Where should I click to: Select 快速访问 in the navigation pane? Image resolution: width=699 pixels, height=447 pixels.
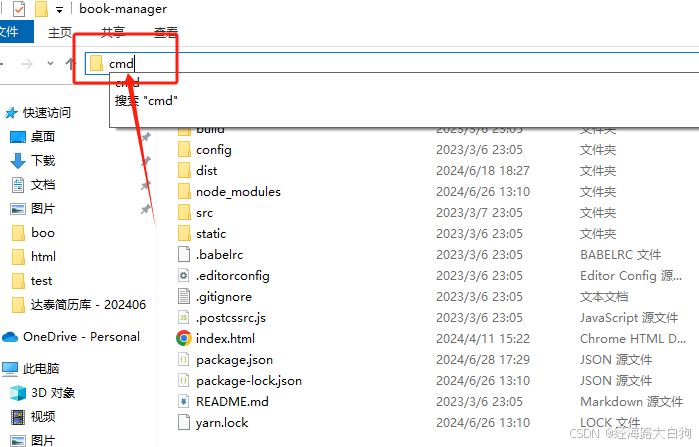[x=47, y=113]
